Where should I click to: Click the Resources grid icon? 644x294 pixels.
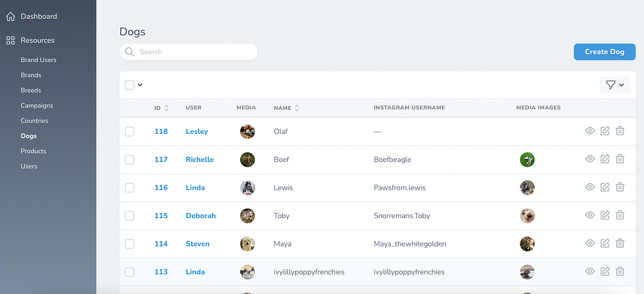pos(10,41)
